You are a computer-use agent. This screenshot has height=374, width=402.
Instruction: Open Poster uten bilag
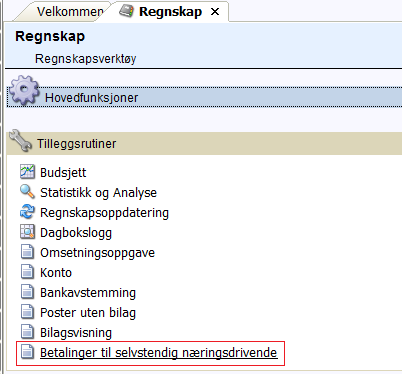(88, 313)
